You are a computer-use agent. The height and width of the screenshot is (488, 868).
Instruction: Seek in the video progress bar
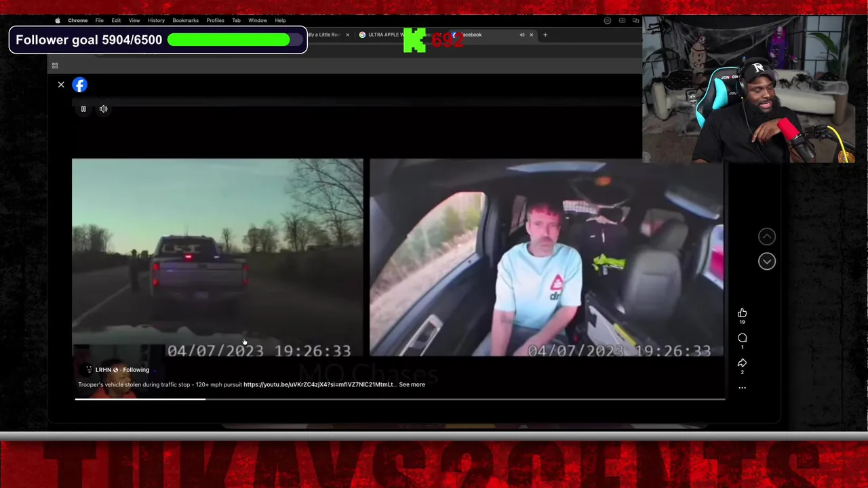pyautogui.click(x=400, y=399)
